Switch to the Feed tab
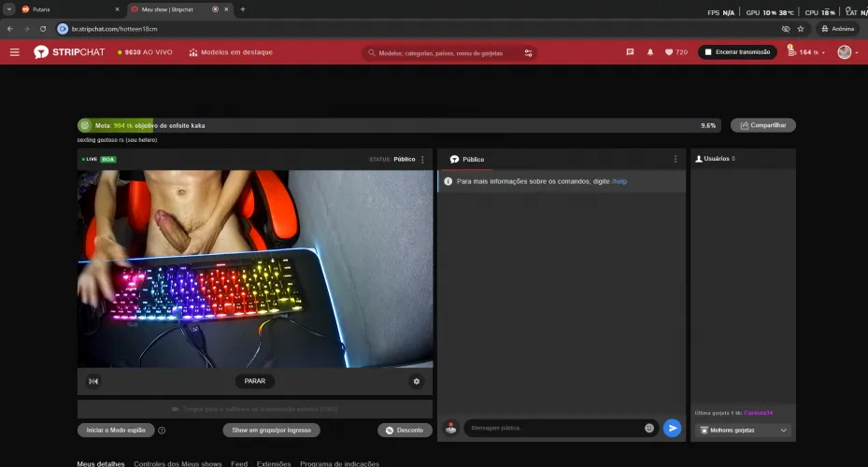This screenshot has width=868, height=467. [x=239, y=463]
